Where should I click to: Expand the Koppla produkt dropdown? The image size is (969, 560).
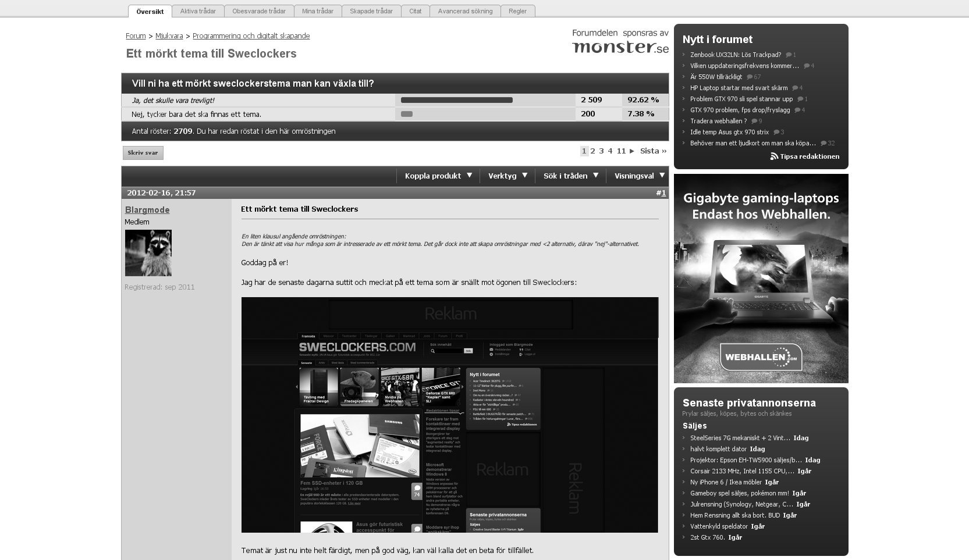pos(438,176)
